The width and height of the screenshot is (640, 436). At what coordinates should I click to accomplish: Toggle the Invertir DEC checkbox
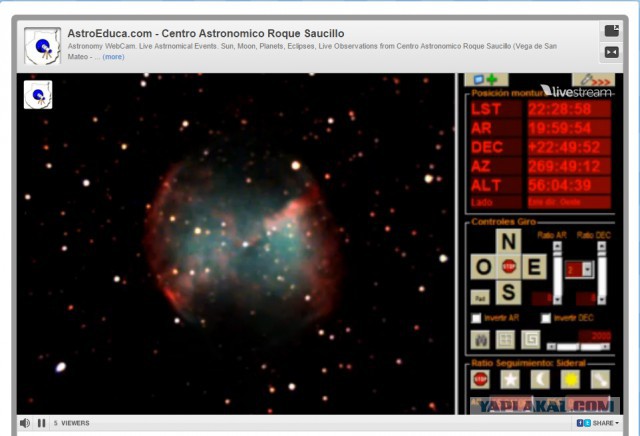(546, 318)
